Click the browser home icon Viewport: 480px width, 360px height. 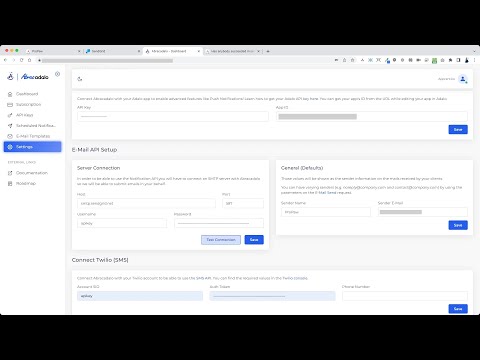[29, 60]
